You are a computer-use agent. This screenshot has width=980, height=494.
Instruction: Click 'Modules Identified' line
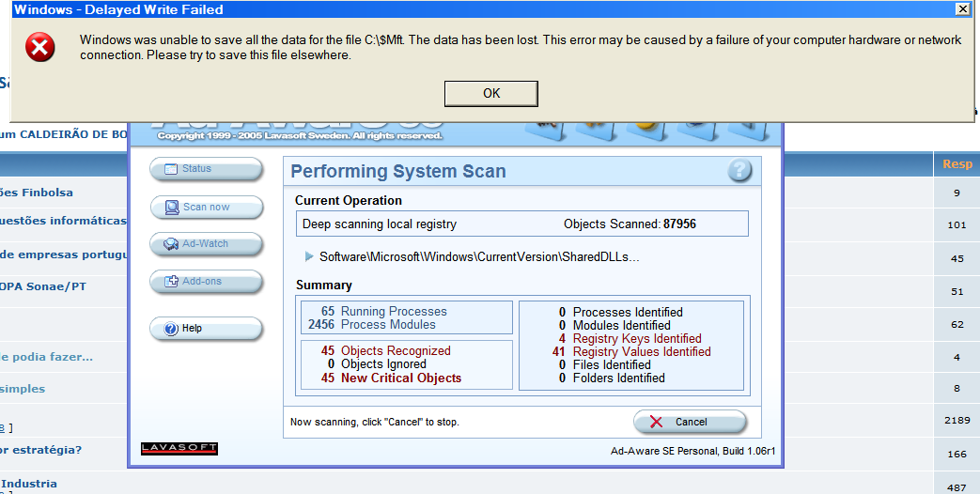pos(614,325)
